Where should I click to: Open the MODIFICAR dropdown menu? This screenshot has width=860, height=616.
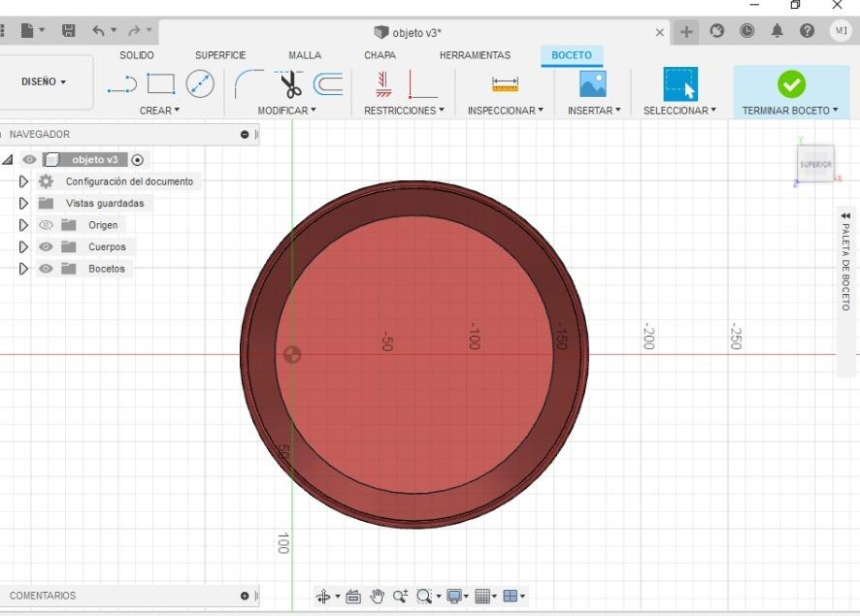287,111
